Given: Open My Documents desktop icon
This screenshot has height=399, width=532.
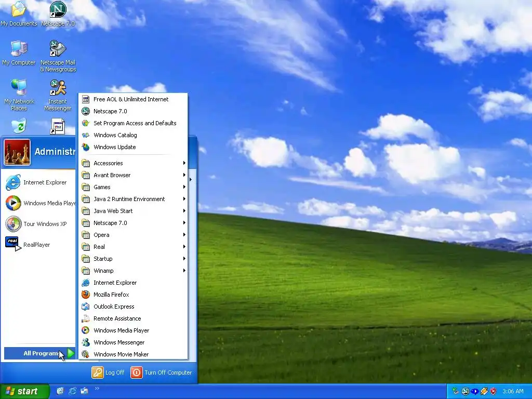Looking at the screenshot, I should pos(19,14).
